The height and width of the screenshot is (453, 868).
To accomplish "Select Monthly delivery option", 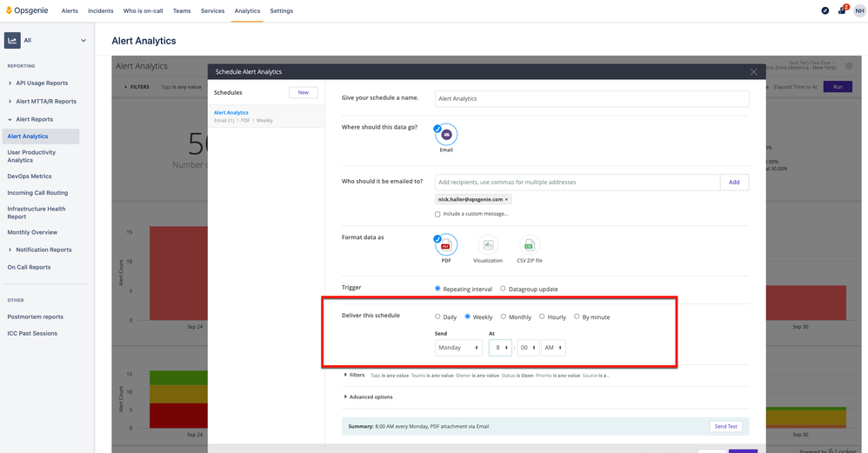I will [x=504, y=316].
